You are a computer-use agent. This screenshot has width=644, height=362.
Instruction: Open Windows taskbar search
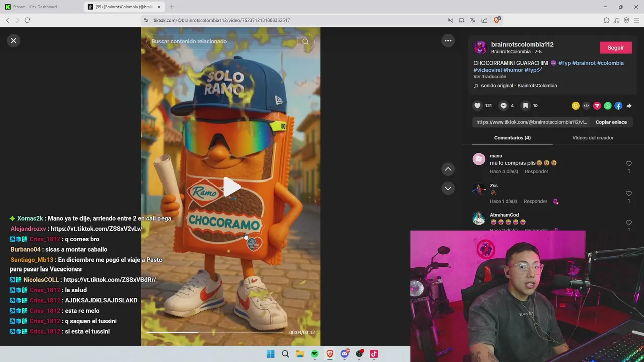coord(285,354)
